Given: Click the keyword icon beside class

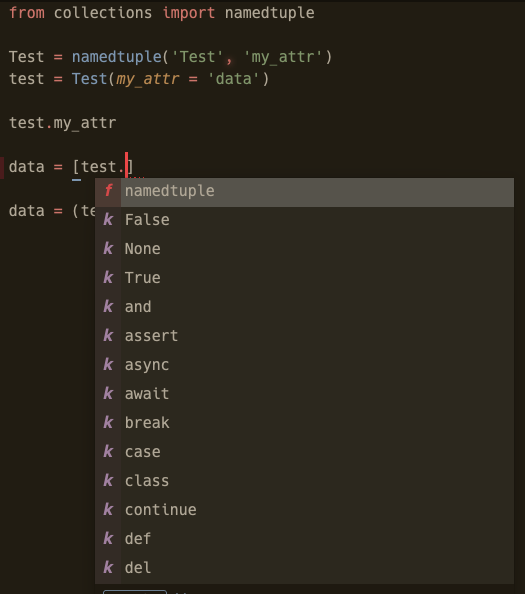Looking at the screenshot, I should tap(108, 481).
